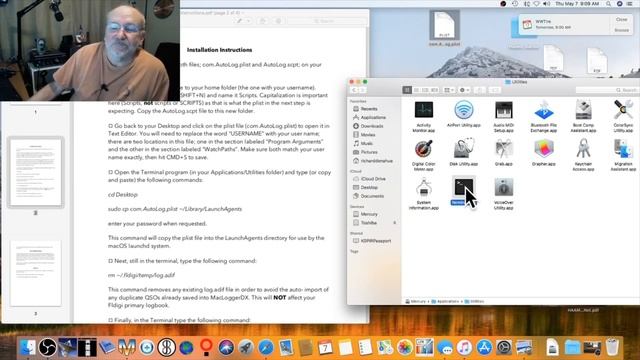Open Photos from the Dock
640x360 pixels.
pos(405,347)
